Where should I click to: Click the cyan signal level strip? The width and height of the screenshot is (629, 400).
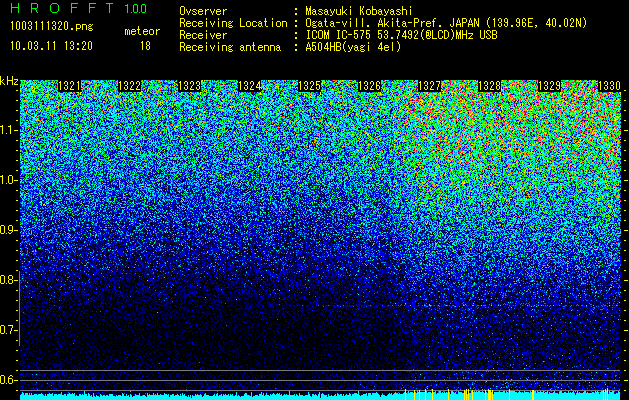pos(321,395)
